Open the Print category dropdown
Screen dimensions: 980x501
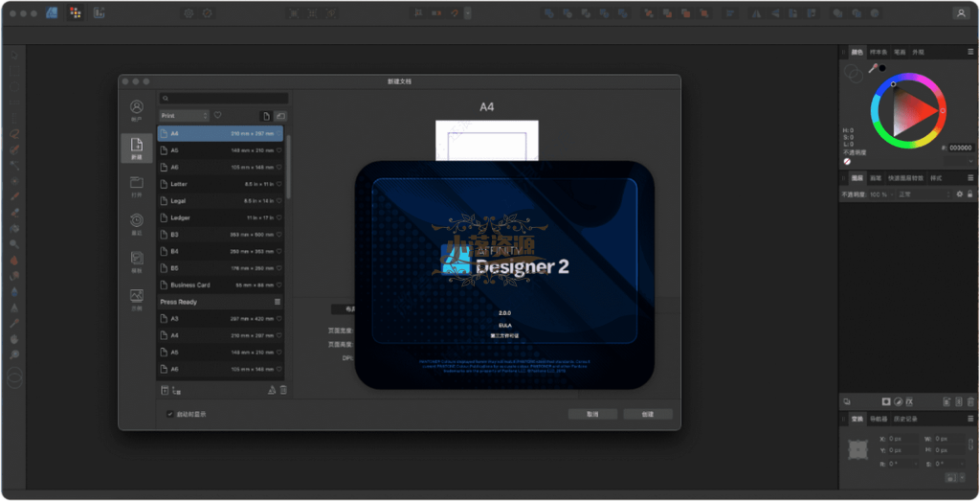point(184,116)
